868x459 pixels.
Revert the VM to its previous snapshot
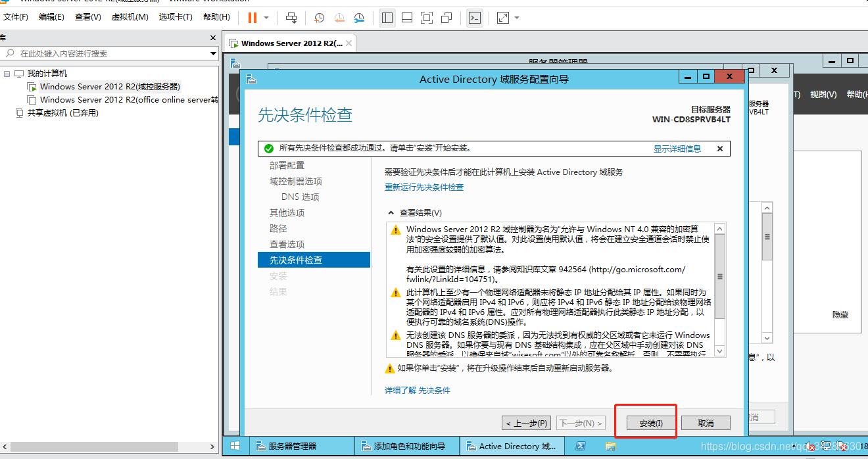(339, 18)
